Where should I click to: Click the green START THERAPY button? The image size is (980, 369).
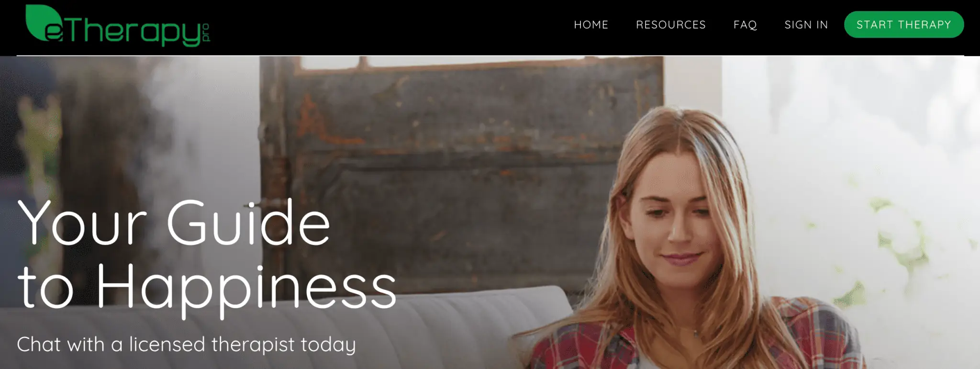904,24
